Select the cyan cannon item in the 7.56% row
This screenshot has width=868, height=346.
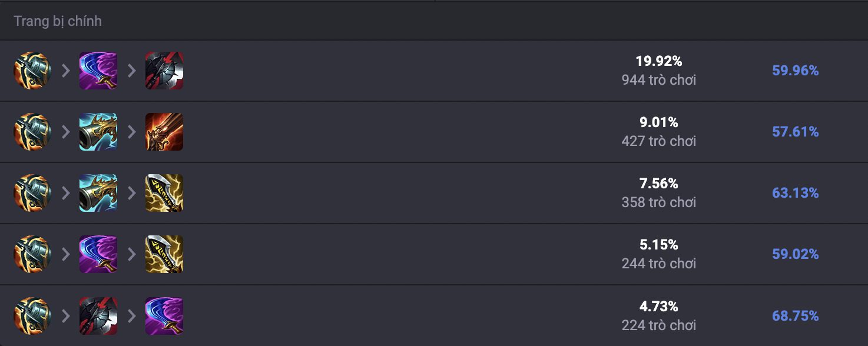click(x=98, y=193)
